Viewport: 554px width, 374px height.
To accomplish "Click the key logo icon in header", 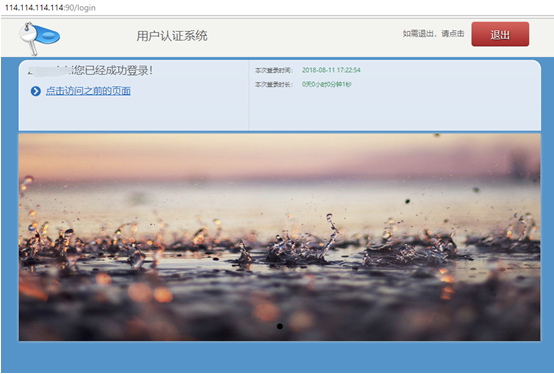I will [39, 38].
